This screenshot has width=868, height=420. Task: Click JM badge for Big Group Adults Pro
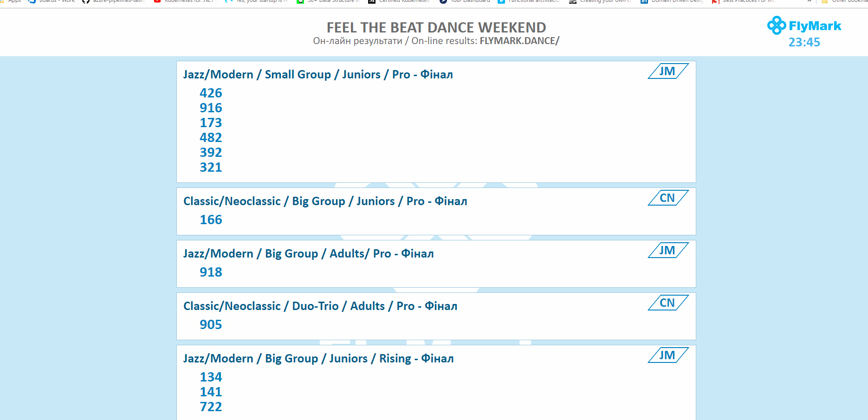pos(667,250)
